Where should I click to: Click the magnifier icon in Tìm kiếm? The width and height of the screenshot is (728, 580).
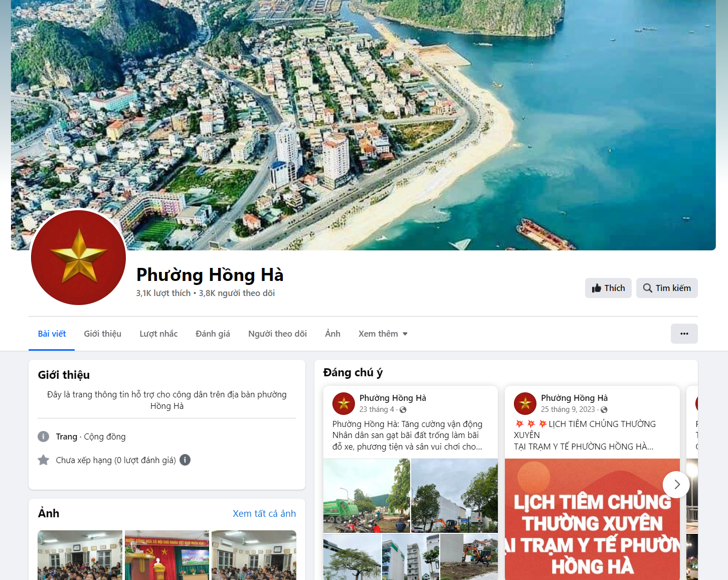click(x=648, y=288)
